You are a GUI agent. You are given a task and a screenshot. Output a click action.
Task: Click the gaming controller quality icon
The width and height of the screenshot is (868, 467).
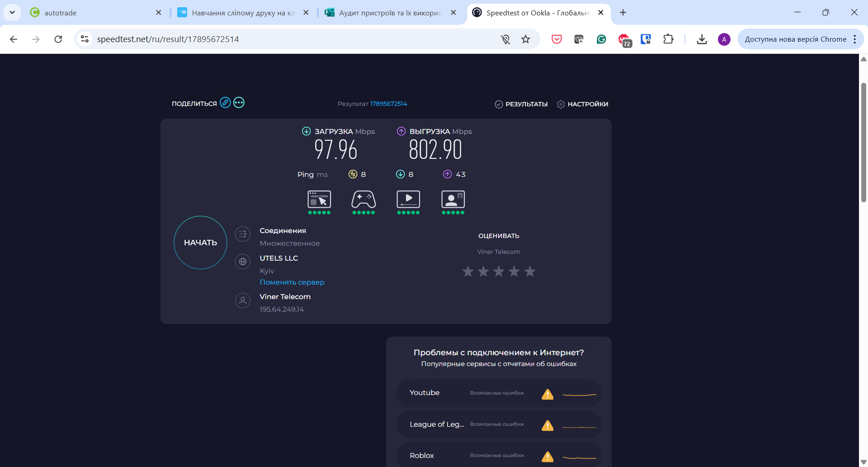coord(363,200)
